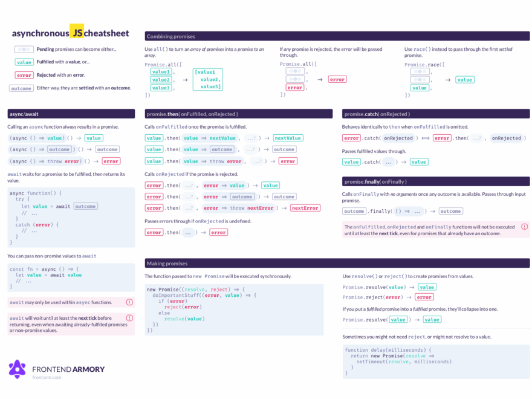Screen dimensions: 532x399
Task: Open the promise.then header bar
Action: tap(239, 113)
